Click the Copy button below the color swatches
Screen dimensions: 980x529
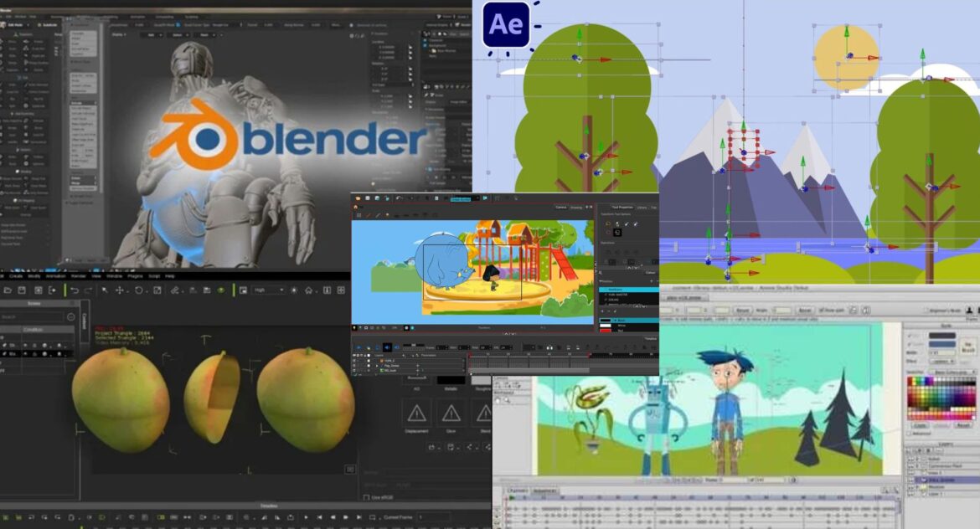point(921,425)
